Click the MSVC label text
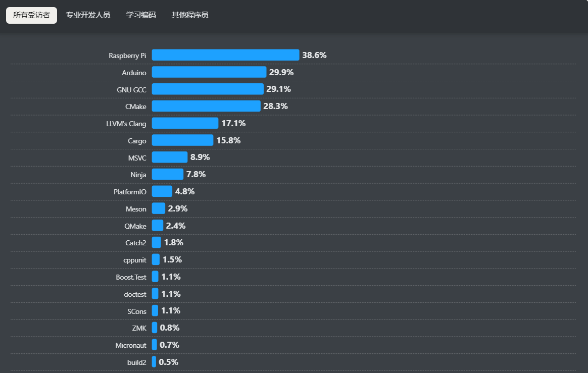This screenshot has width=588, height=373. (137, 158)
